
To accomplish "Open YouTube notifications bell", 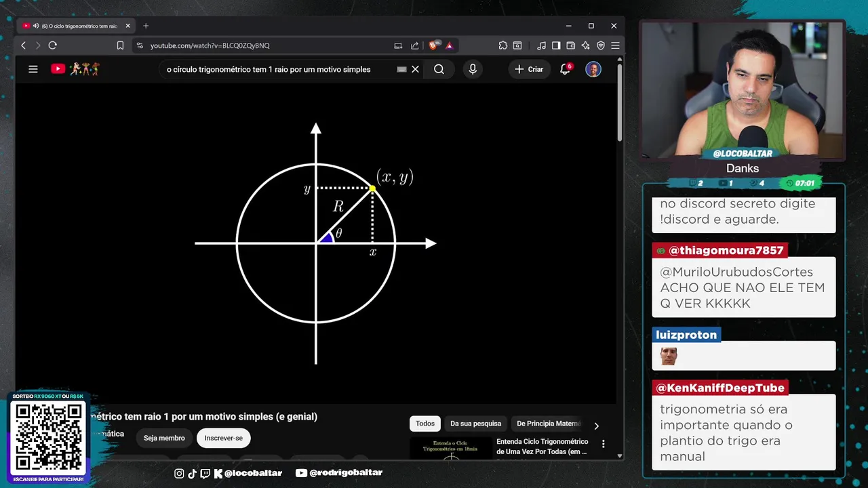I will [565, 69].
